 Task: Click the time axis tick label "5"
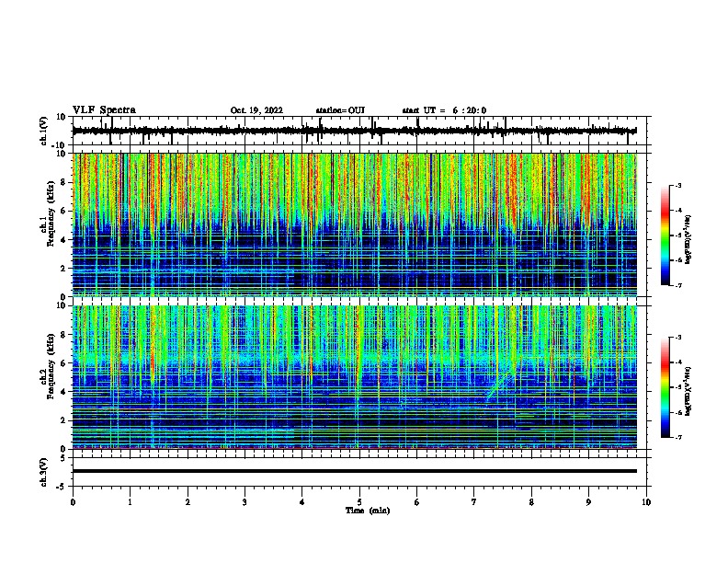coord(359,502)
